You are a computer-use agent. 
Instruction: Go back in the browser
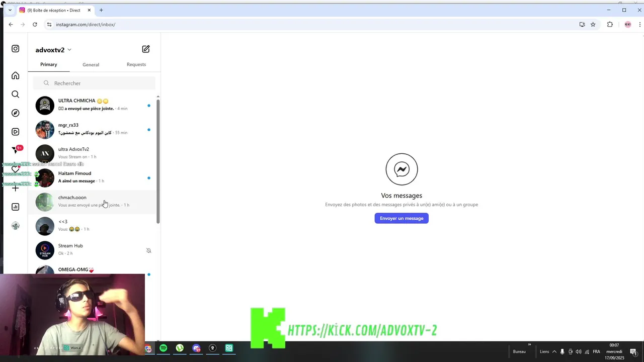click(x=11, y=24)
